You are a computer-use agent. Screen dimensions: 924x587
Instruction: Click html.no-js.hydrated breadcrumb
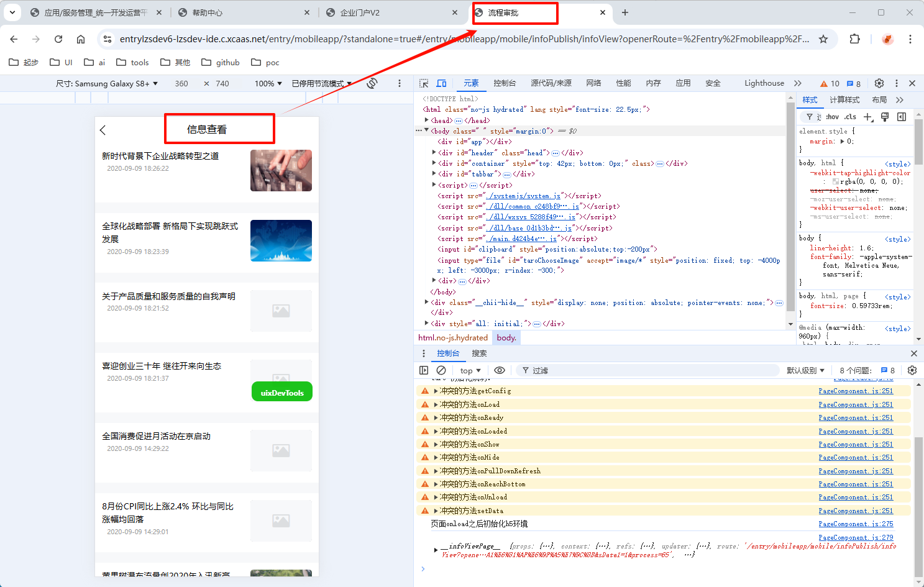point(453,338)
